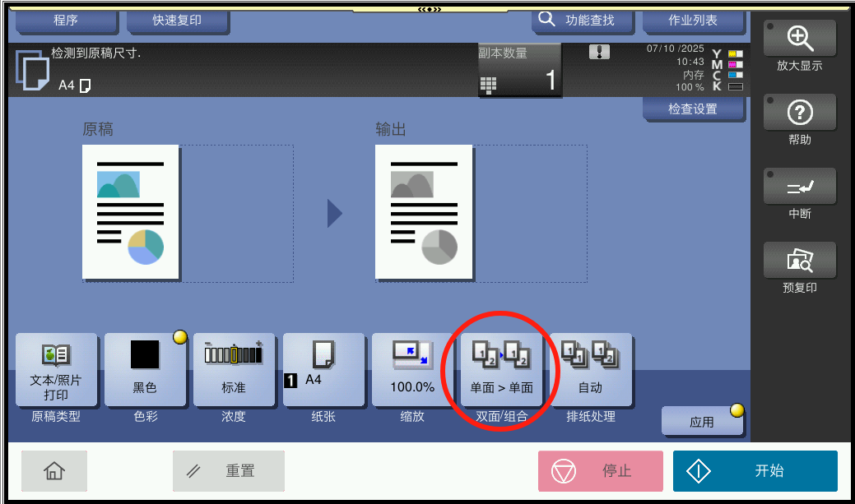This screenshot has height=504, width=855.
Task: Open the A4 纸张 paper selection
Action: pos(323,370)
